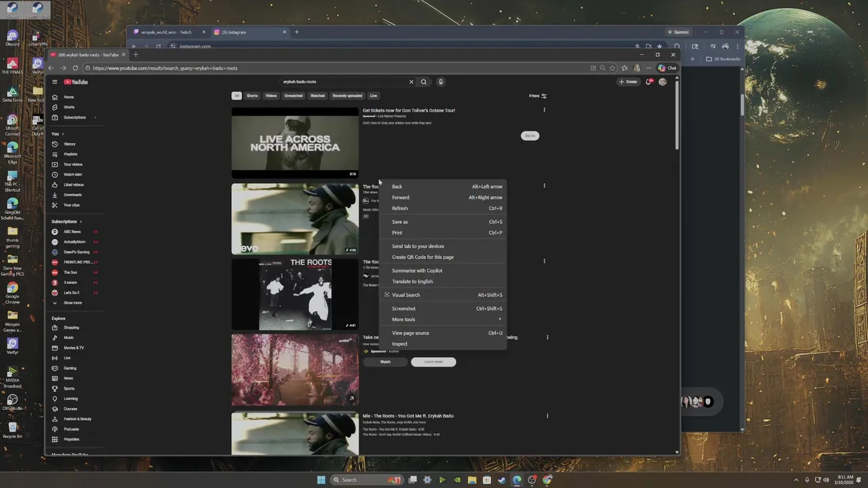
Task: Switch to the Instagram tab in back window
Action: pos(250,32)
